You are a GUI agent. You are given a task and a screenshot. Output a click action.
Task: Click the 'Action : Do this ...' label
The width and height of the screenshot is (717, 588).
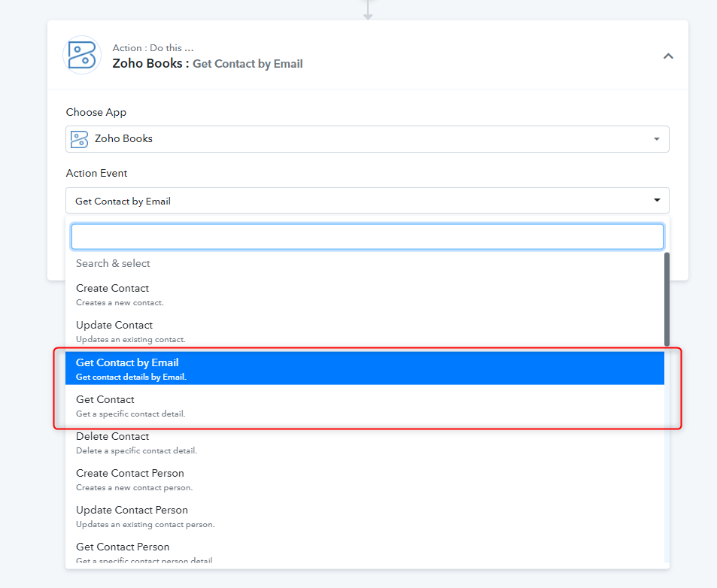tap(153, 48)
